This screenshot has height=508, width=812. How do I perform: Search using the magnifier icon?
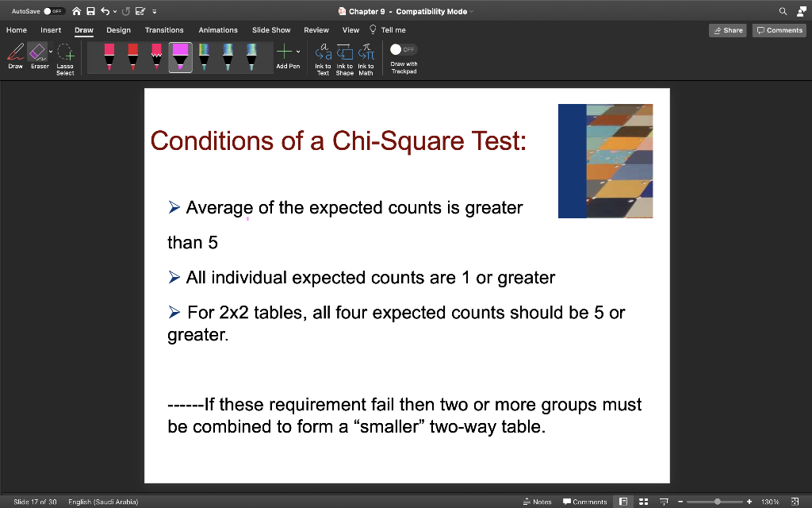click(x=783, y=11)
